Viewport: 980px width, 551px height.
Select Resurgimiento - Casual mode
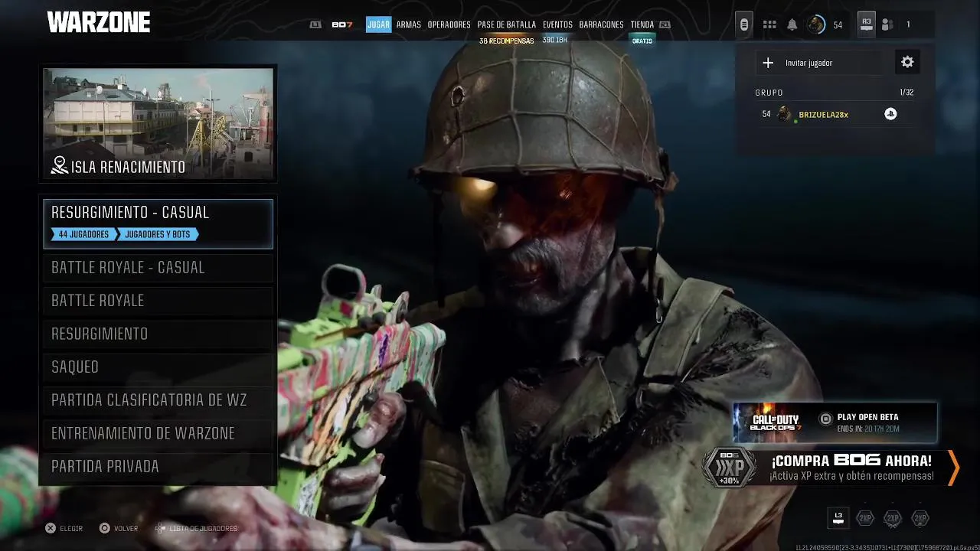[158, 223]
